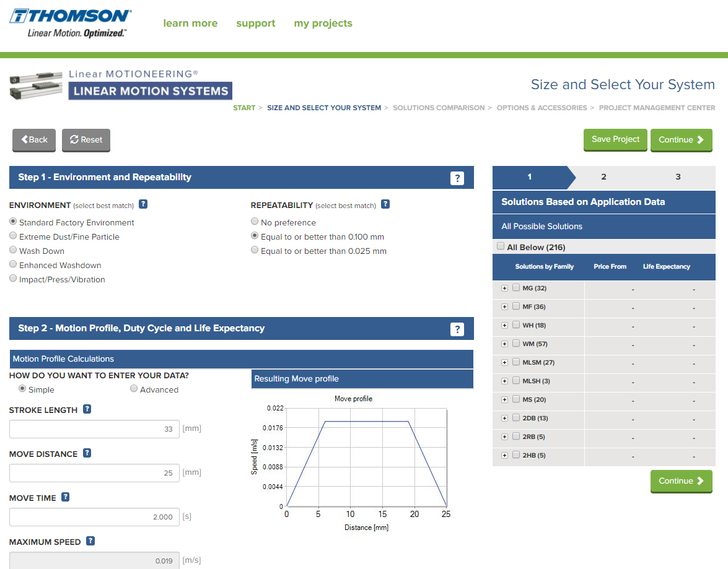Open the solutions panel tab 2
This screenshot has width=728, height=569.
point(603,176)
